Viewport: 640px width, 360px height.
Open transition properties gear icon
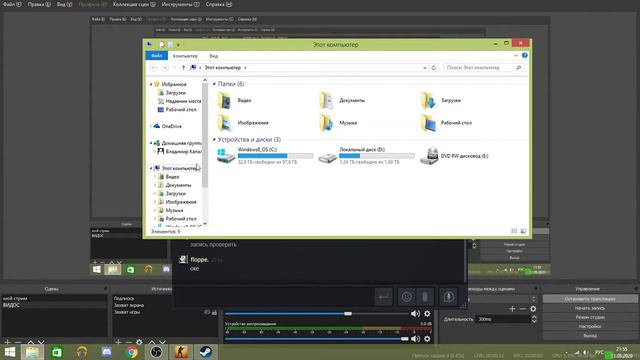533,309
